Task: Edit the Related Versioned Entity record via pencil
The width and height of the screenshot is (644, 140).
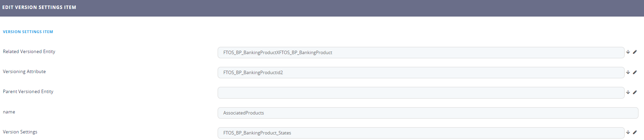Action: pos(635,52)
